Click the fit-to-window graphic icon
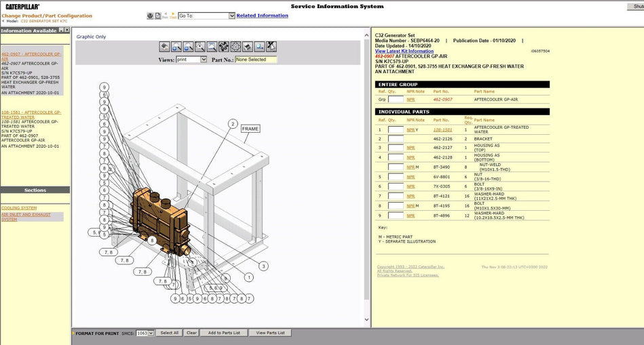644x345 pixels. (x=235, y=47)
